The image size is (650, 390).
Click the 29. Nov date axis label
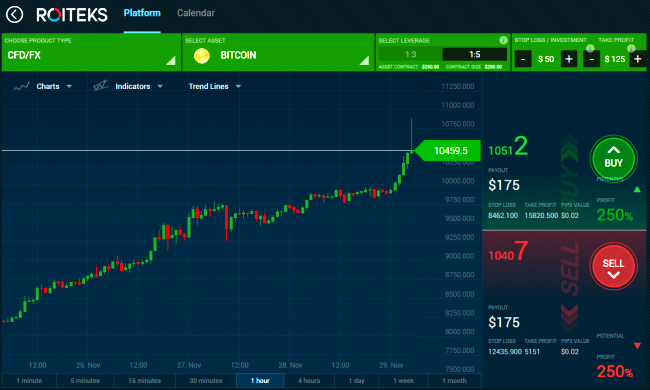(x=391, y=365)
